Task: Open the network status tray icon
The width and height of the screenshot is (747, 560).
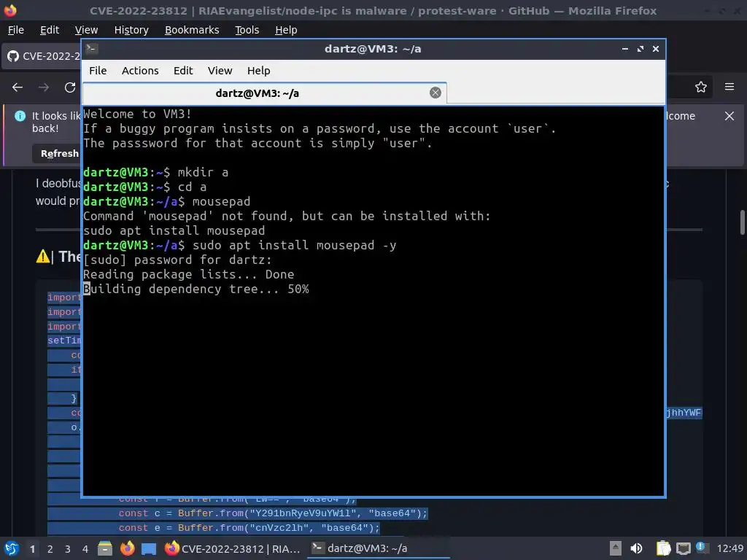Action: click(x=683, y=548)
